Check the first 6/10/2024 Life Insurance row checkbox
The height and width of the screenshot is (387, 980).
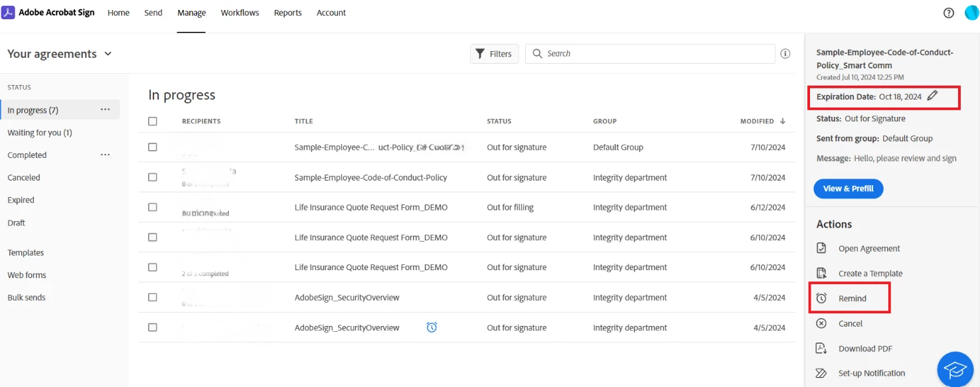pyautogui.click(x=153, y=237)
